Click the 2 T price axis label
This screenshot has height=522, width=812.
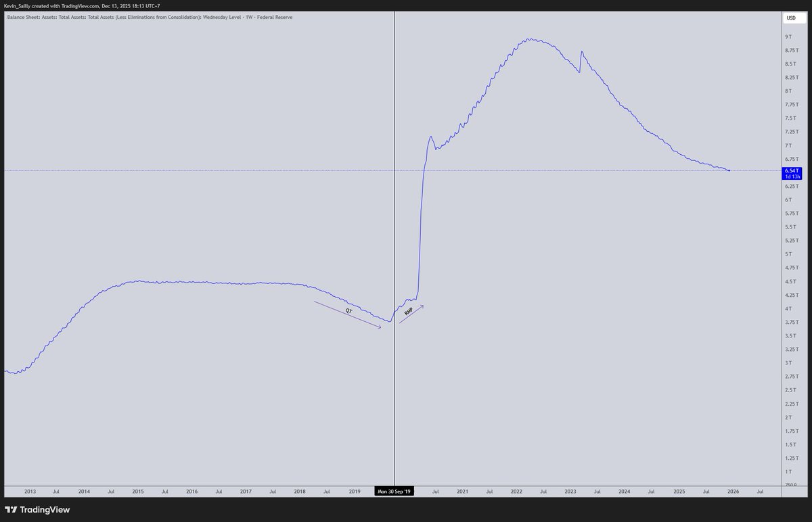point(788,418)
